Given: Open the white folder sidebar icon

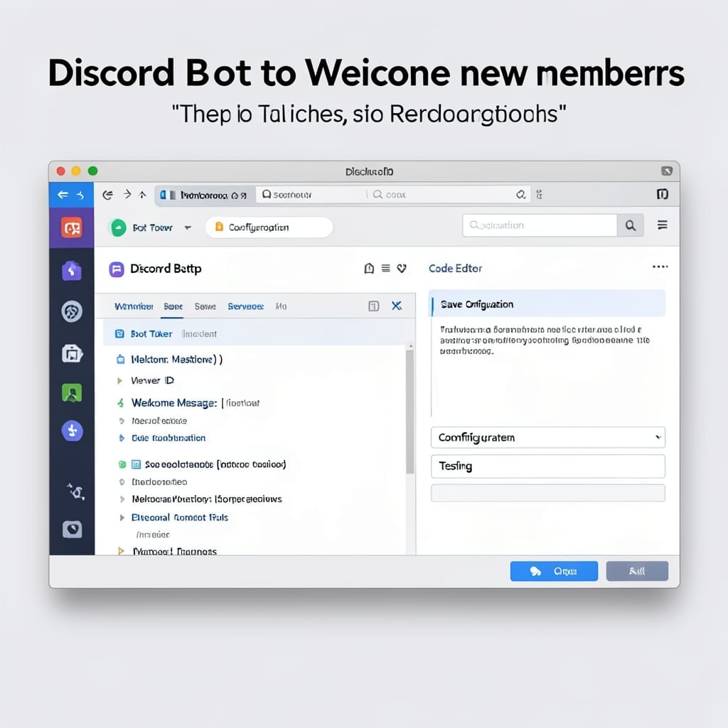Looking at the screenshot, I should (x=72, y=354).
